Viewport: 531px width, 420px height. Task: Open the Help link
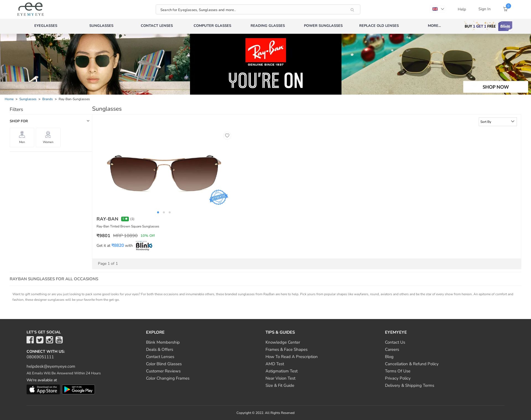click(x=462, y=9)
